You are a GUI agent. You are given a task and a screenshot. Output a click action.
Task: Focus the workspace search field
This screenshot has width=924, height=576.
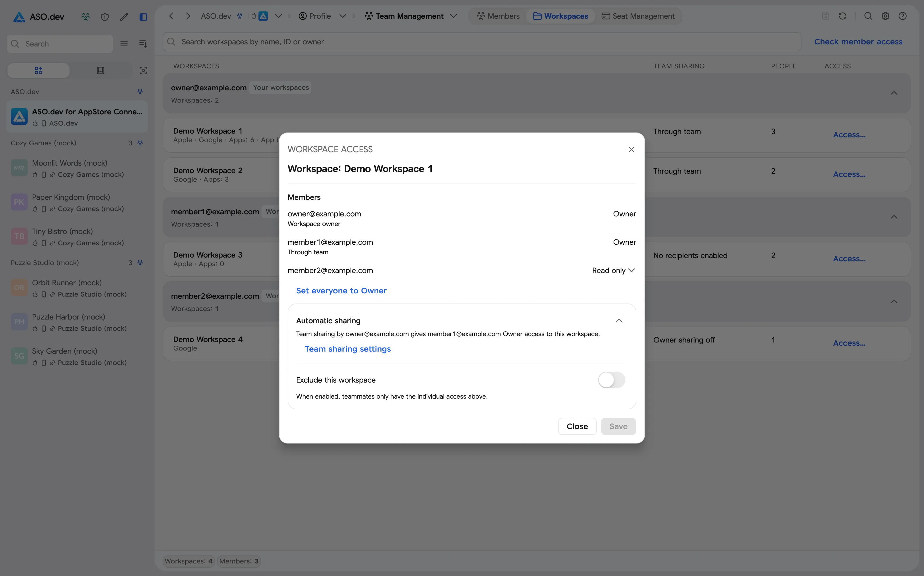coord(482,42)
